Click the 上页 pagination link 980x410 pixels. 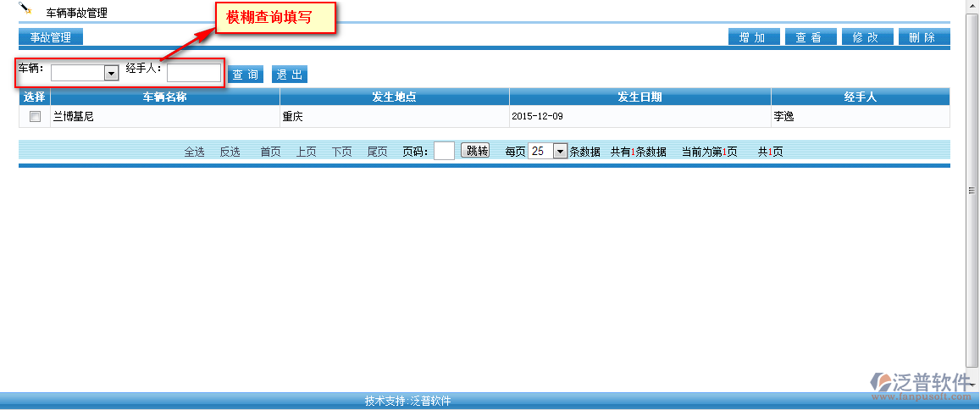coord(307,152)
